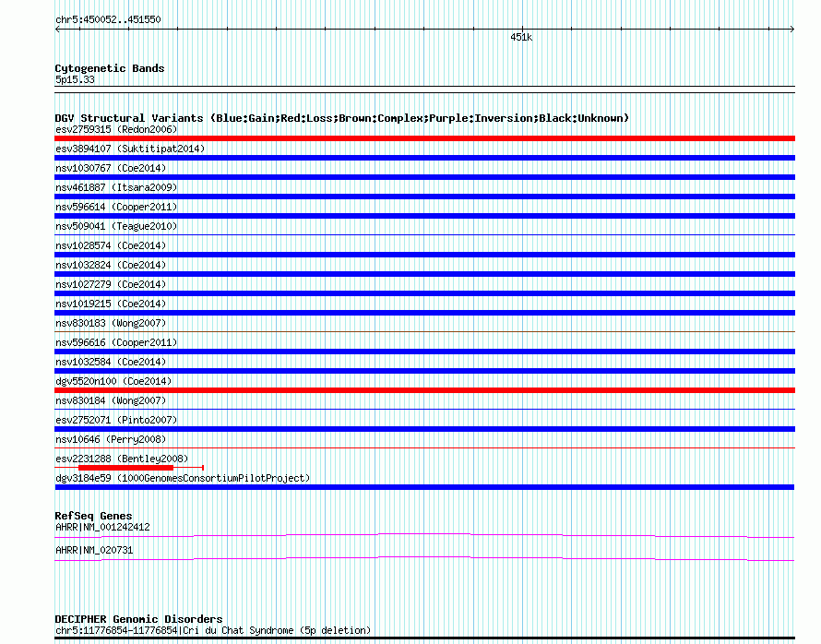The height and width of the screenshot is (644, 821).
Task: Select variant esv2759315 (Redon2006) label
Action: click(116, 129)
